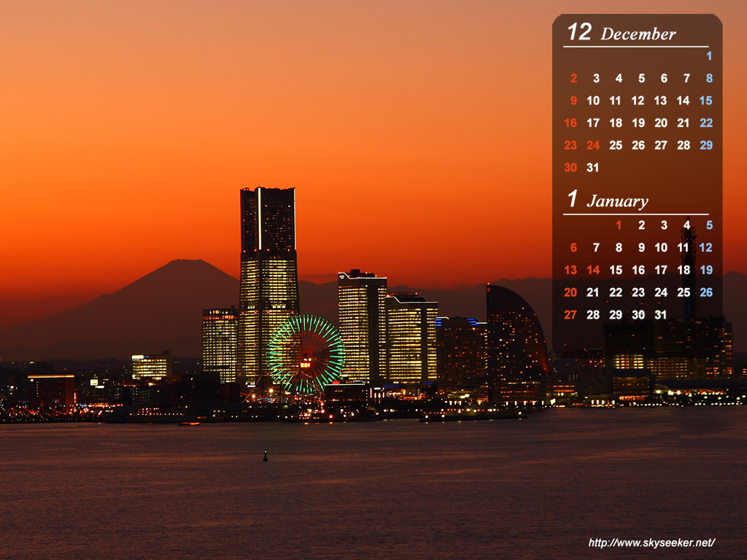747x560 pixels.
Task: Click December 14 in the calendar
Action: point(683,101)
